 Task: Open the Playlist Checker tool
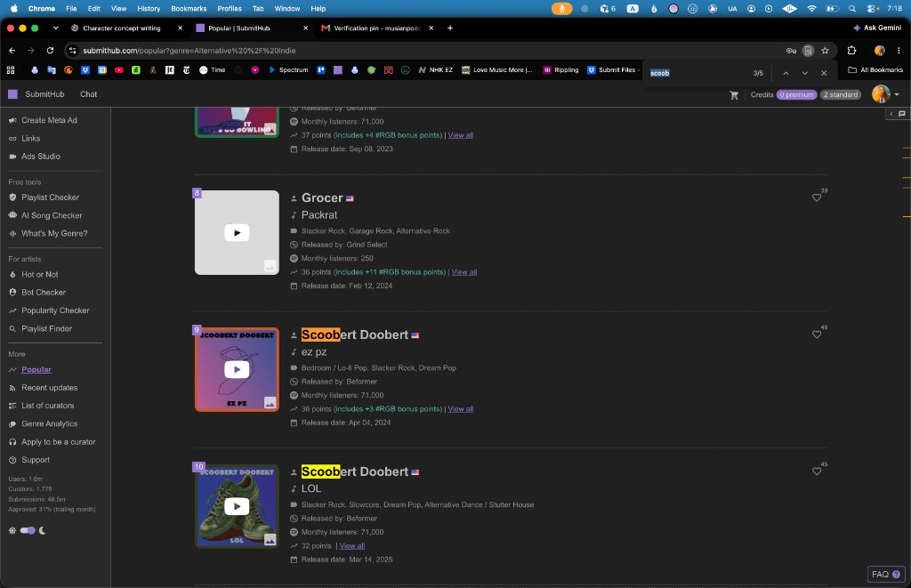50,197
